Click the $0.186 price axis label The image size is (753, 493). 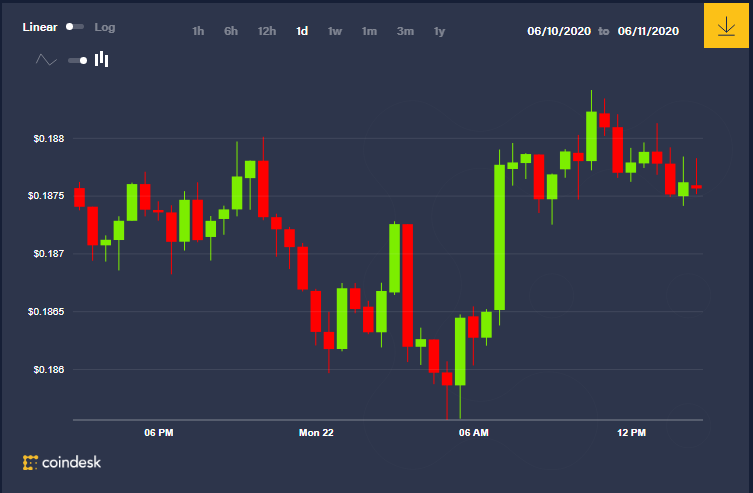click(49, 370)
